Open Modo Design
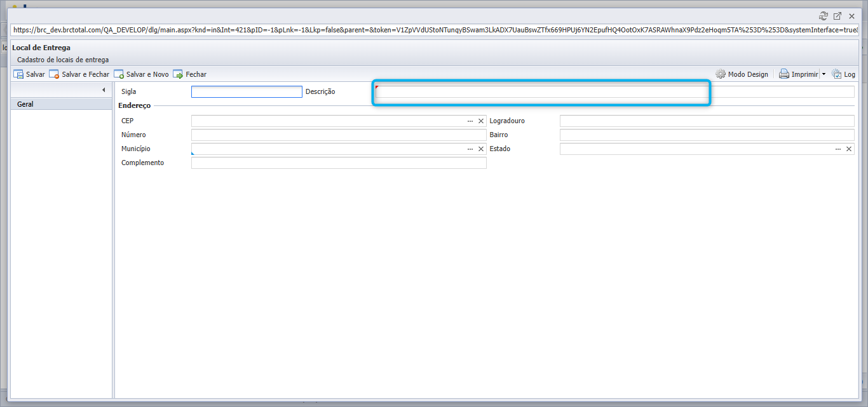The image size is (868, 407). (742, 74)
